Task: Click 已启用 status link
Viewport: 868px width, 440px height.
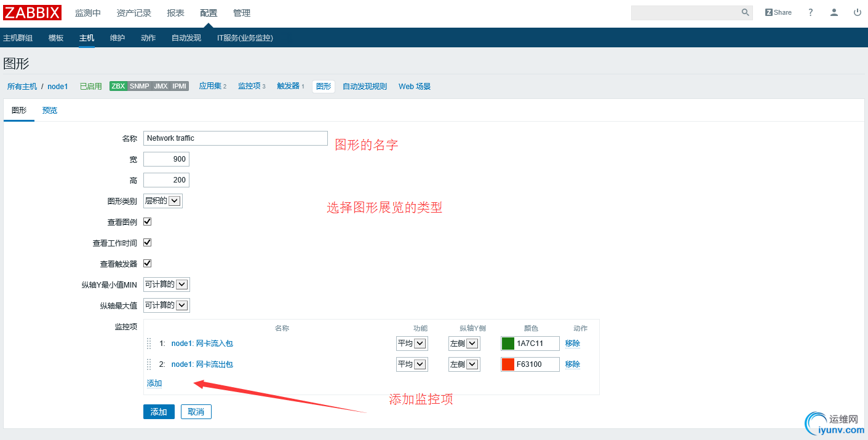Action: (91, 87)
